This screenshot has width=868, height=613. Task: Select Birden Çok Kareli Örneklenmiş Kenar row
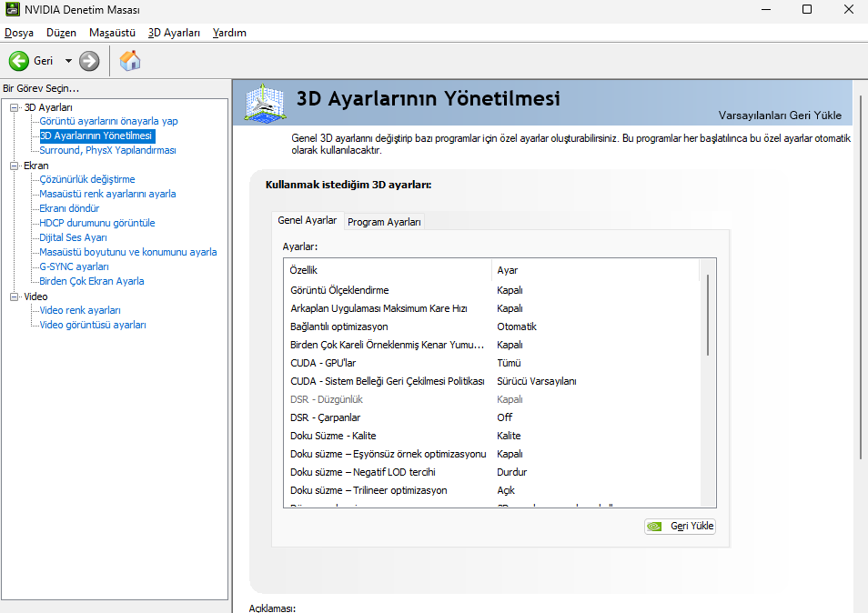click(x=491, y=346)
